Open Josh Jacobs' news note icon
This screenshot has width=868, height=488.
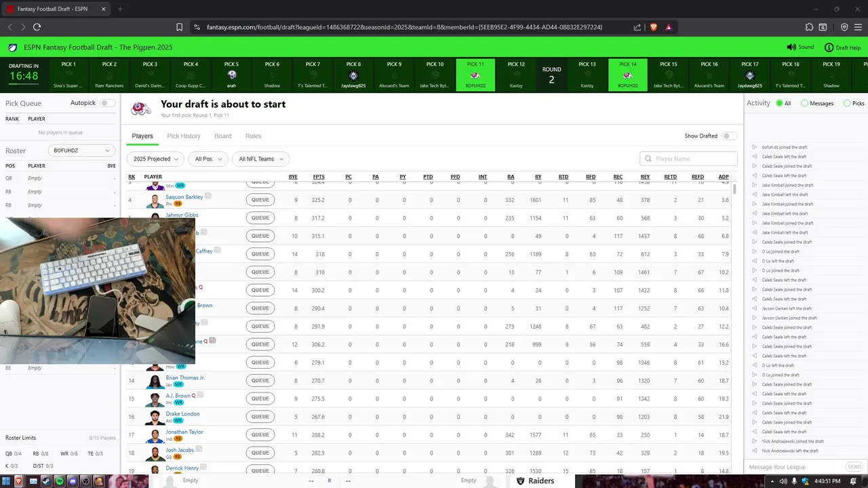point(199,449)
